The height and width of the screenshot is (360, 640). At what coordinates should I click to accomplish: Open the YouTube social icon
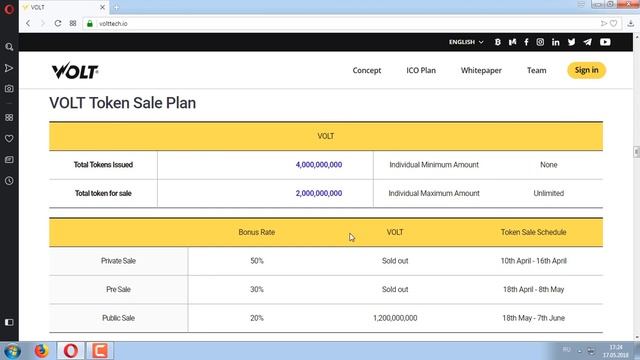click(605, 42)
